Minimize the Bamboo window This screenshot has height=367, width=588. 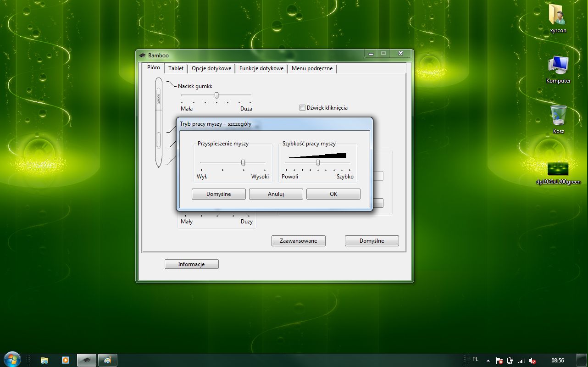pyautogui.click(x=371, y=54)
